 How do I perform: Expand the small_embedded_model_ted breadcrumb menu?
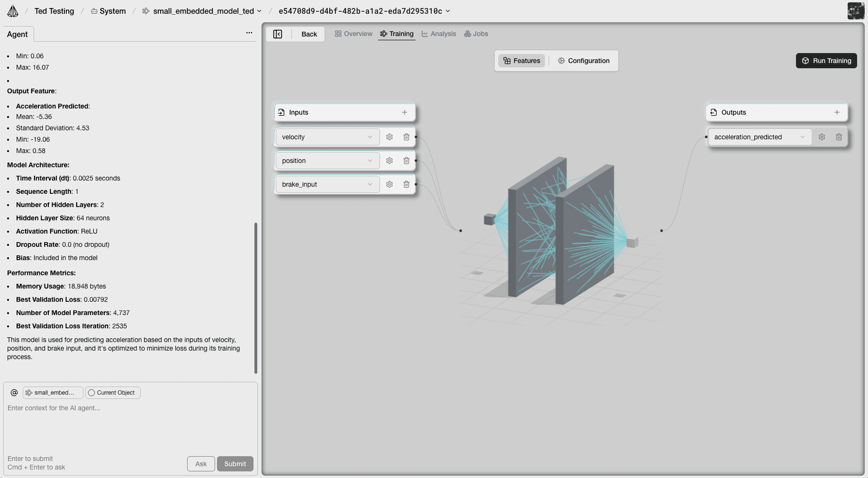coord(259,10)
